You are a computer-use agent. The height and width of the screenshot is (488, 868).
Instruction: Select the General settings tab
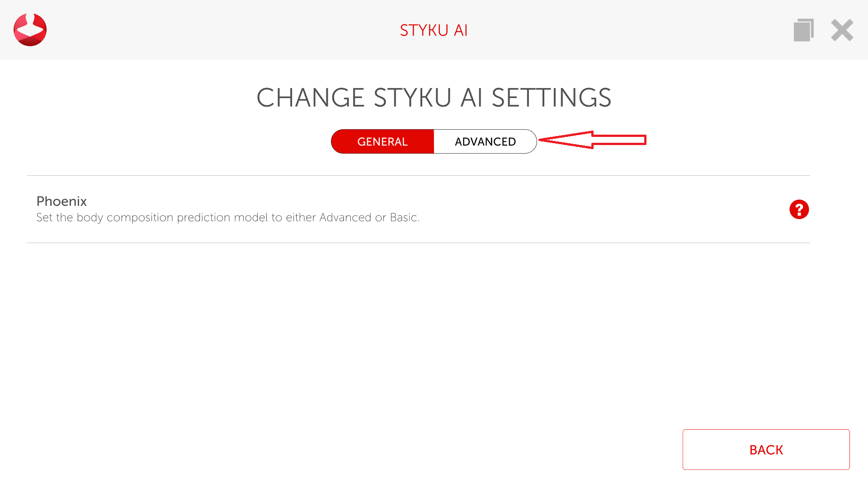(x=382, y=142)
